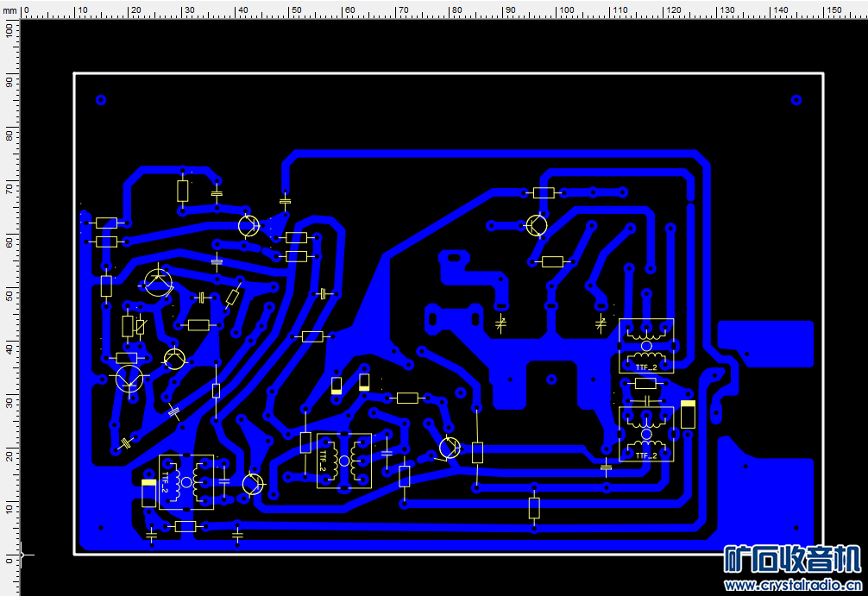
Task: Click the white board outline top edge
Action: click(x=449, y=73)
